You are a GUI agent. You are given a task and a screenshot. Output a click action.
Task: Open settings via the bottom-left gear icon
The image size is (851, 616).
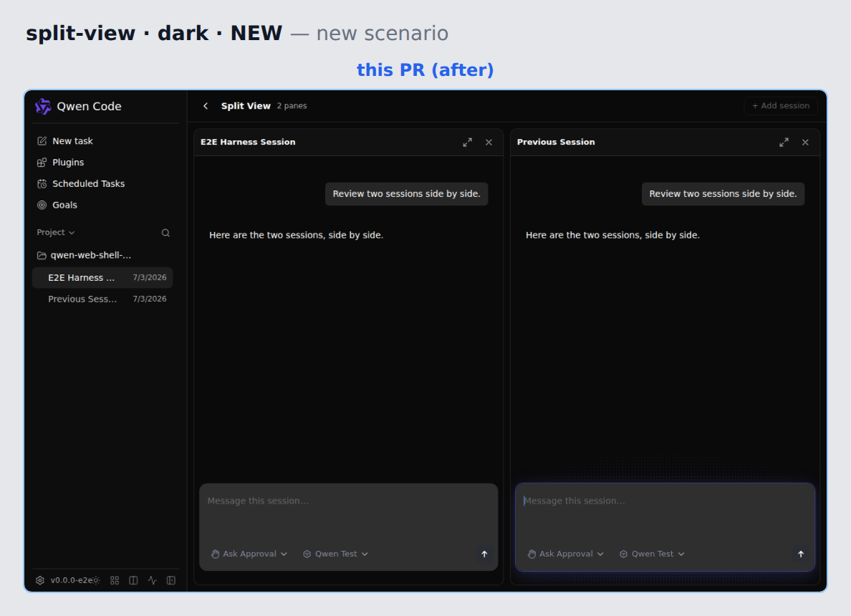pyautogui.click(x=40, y=580)
